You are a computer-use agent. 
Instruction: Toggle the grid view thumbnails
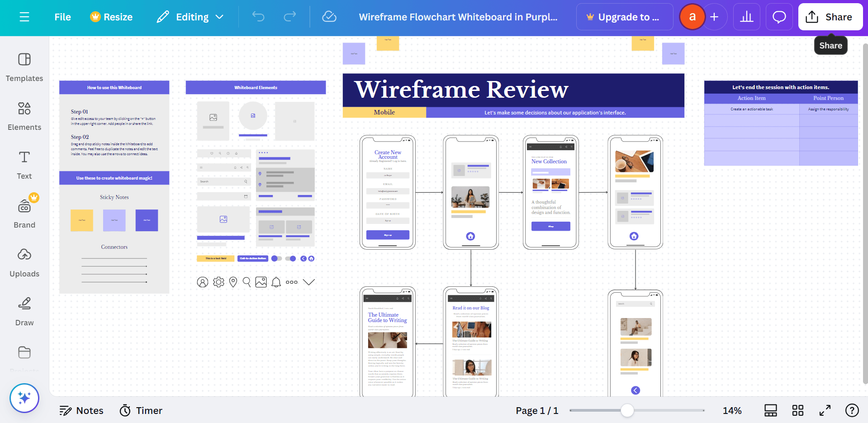(x=798, y=410)
